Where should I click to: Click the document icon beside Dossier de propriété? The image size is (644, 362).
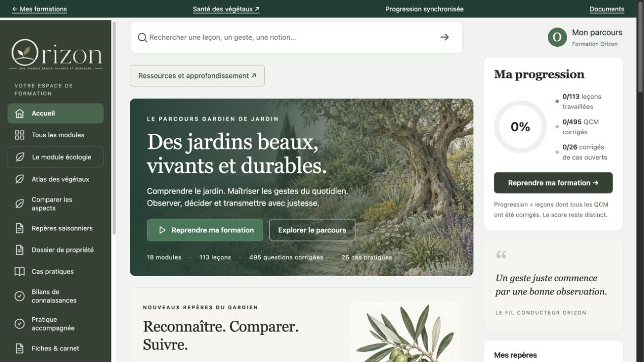point(19,250)
